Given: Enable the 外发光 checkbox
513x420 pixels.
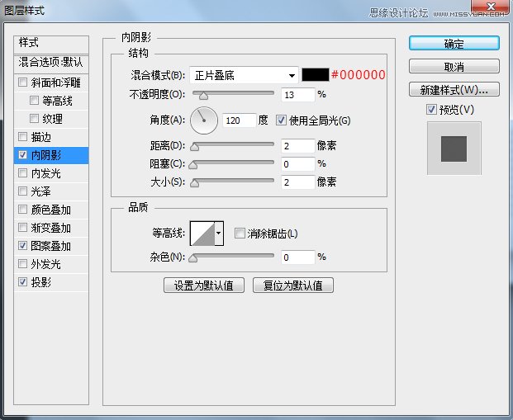Looking at the screenshot, I should point(22,264).
